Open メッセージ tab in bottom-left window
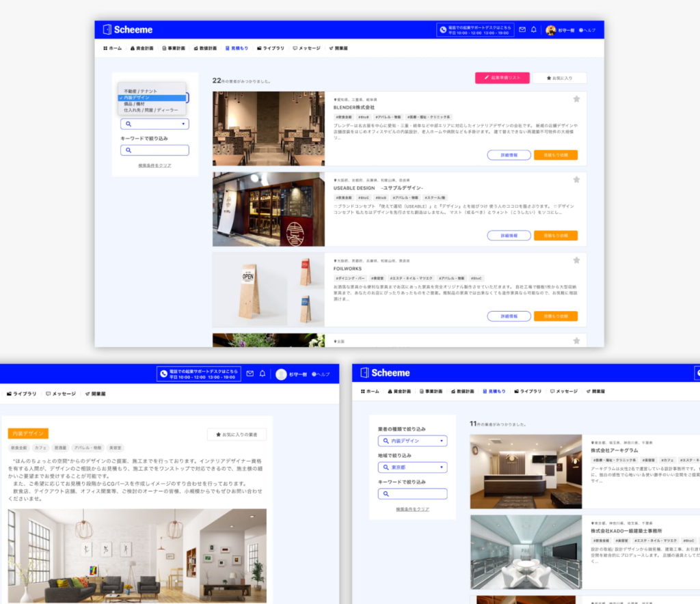700x604 pixels. pos(61,394)
